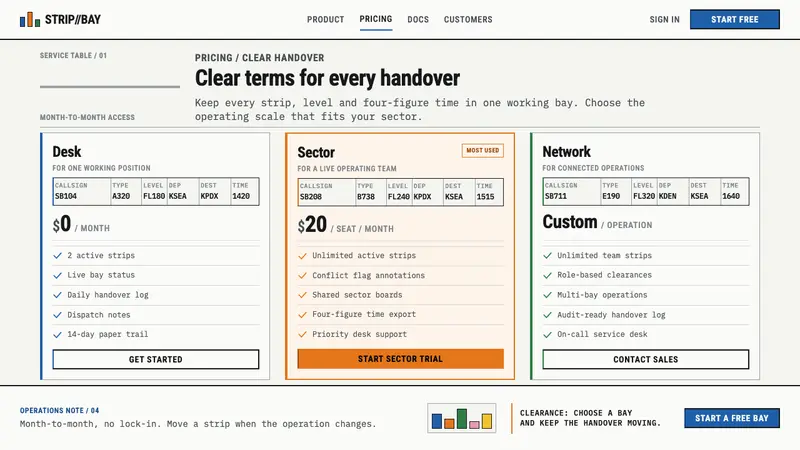
Task: Click the checkmark beside "Daily handover log"
Action: pyautogui.click(x=58, y=295)
